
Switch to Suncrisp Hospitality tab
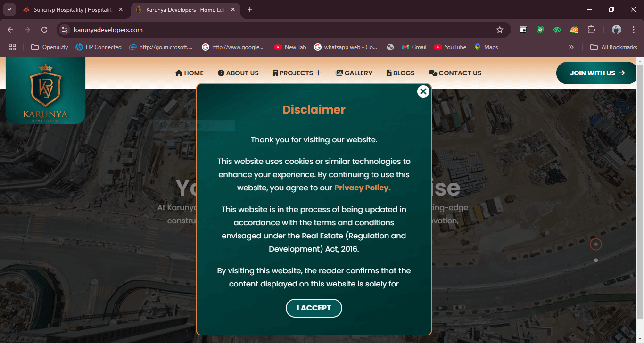pyautogui.click(x=71, y=10)
